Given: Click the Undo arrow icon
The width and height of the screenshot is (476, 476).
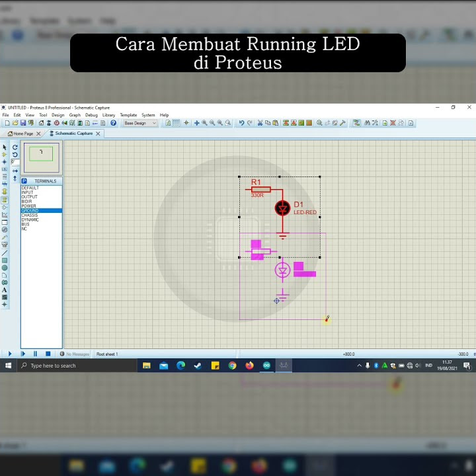Looking at the screenshot, I should pyautogui.click(x=242, y=123).
